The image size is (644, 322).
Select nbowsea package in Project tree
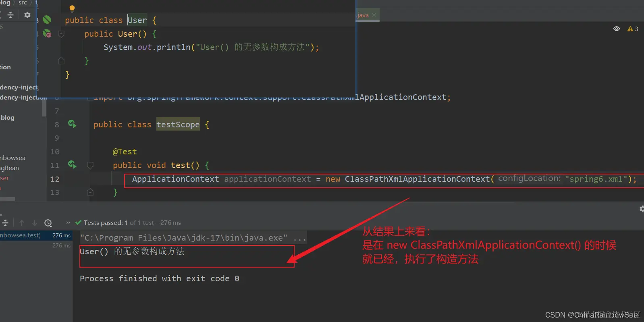click(x=12, y=158)
